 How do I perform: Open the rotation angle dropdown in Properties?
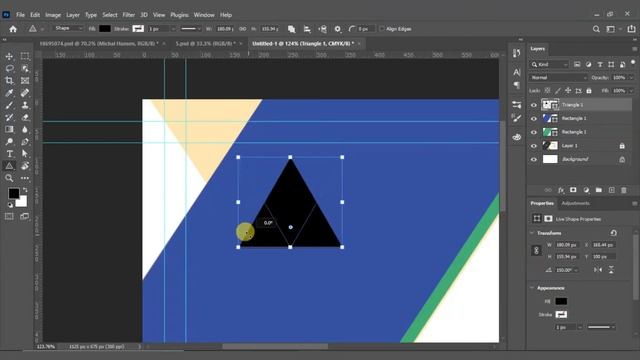coord(576,270)
